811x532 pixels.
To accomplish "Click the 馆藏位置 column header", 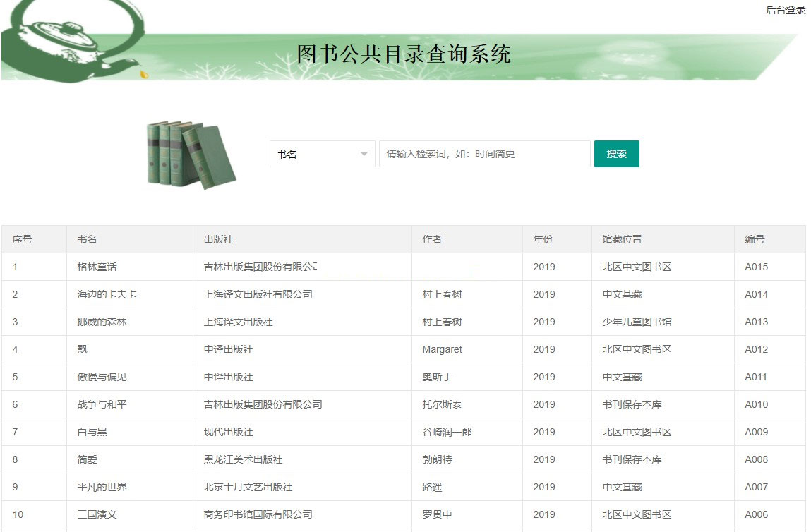I will [622, 239].
